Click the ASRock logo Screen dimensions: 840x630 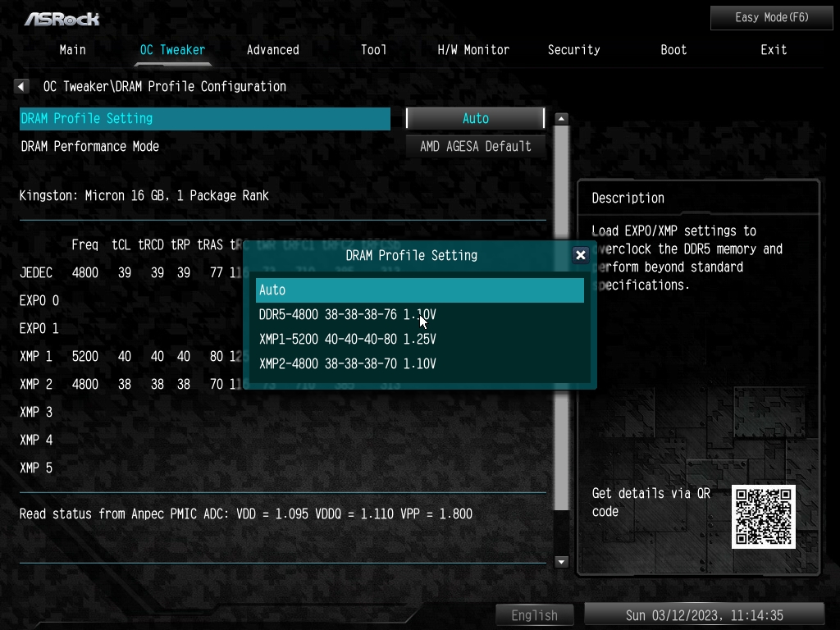tap(62, 20)
